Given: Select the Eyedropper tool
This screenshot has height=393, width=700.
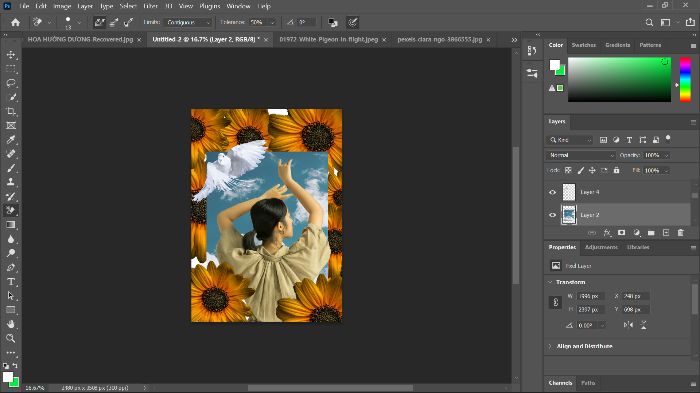Looking at the screenshot, I should click(x=11, y=140).
